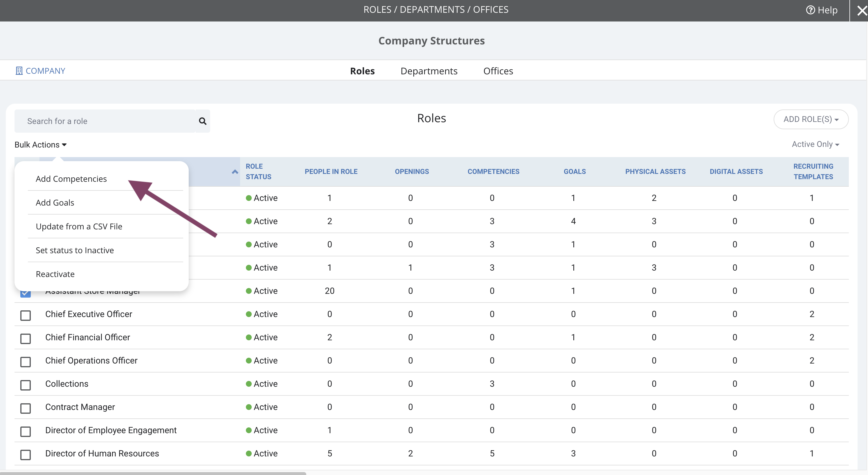
Task: Check the Chief Operations Officer checkbox
Action: tap(25, 362)
